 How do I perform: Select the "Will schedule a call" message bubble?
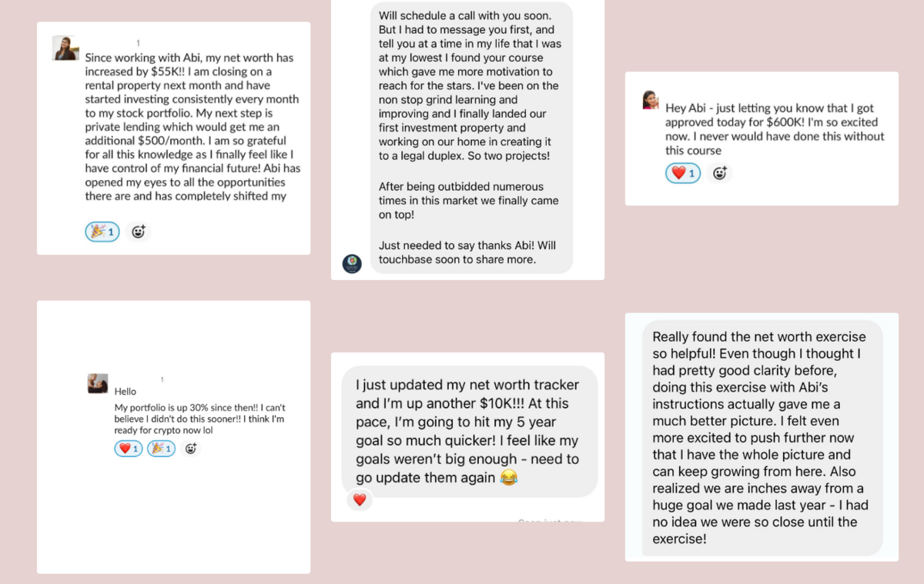pos(471,138)
